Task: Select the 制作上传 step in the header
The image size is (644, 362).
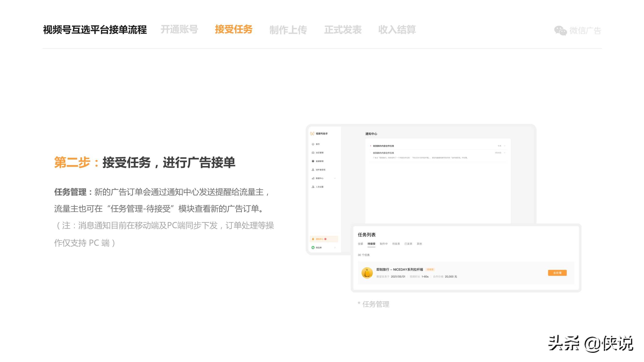Action: (288, 30)
